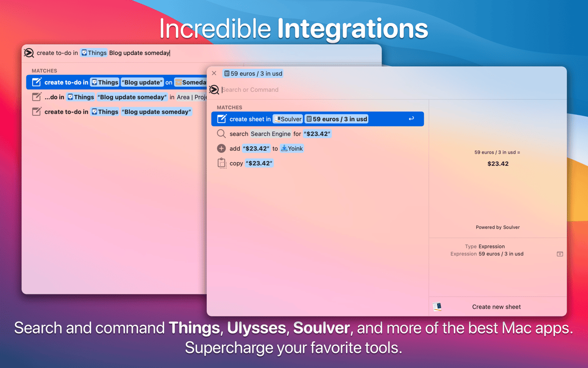The image size is (588, 368).
Task: Click the Someday list icon in the selected match
Action: [x=177, y=82]
